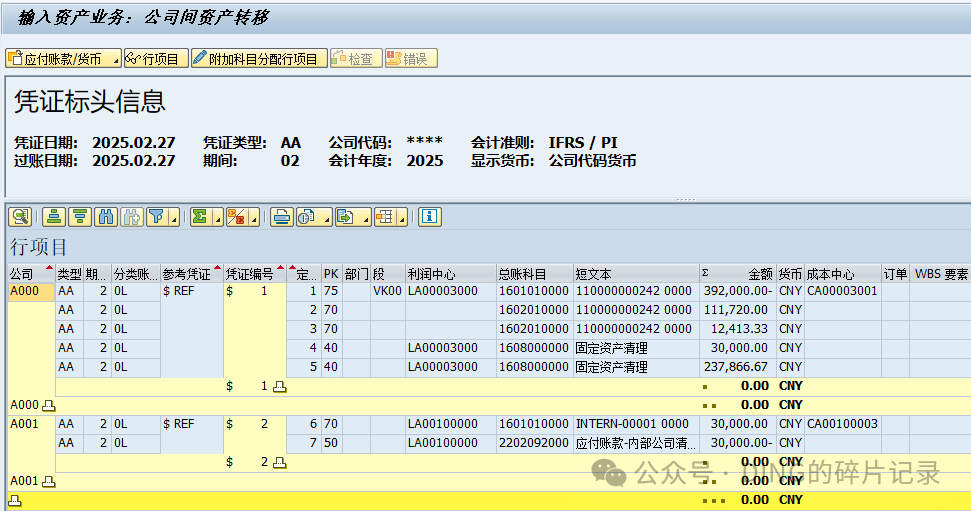Sort line items in ascending order

(x=54, y=217)
